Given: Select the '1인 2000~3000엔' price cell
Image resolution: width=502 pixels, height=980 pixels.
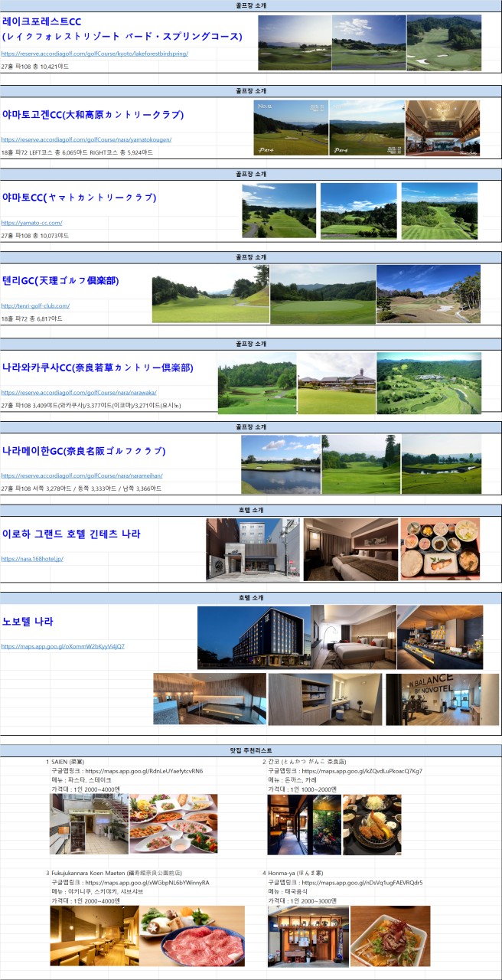Looking at the screenshot, I should pos(302,900).
